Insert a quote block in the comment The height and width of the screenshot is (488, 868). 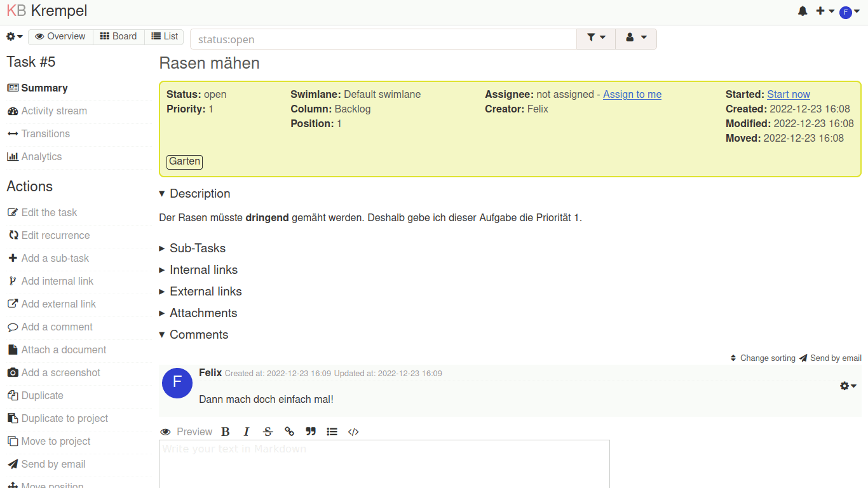point(311,432)
